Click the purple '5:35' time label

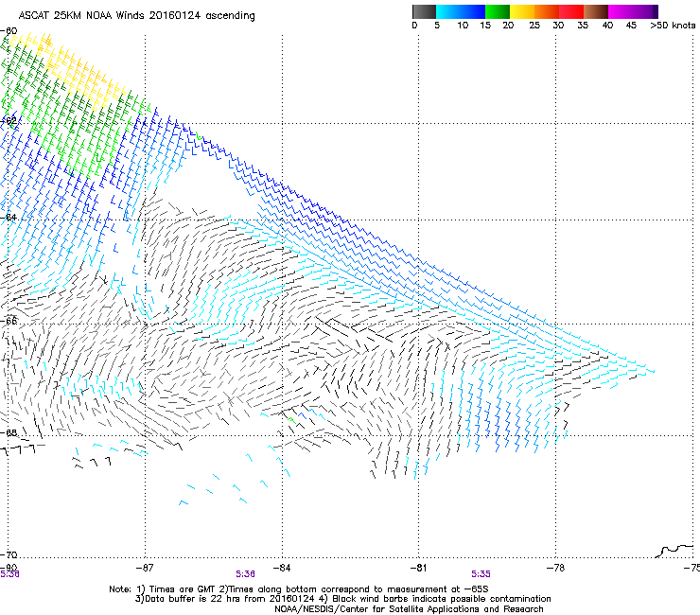[x=481, y=574]
